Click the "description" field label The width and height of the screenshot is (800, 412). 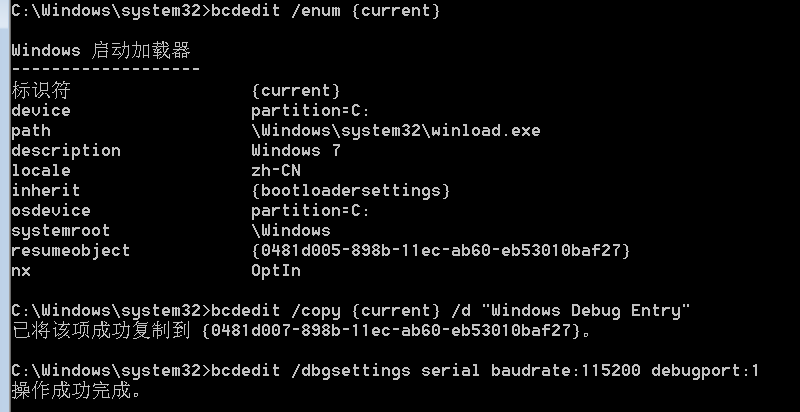pos(65,151)
